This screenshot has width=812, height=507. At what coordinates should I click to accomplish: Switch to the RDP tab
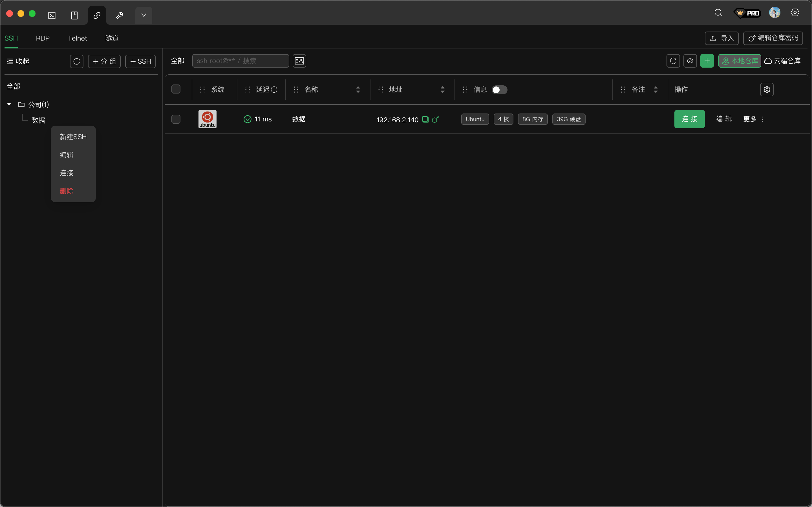point(43,38)
